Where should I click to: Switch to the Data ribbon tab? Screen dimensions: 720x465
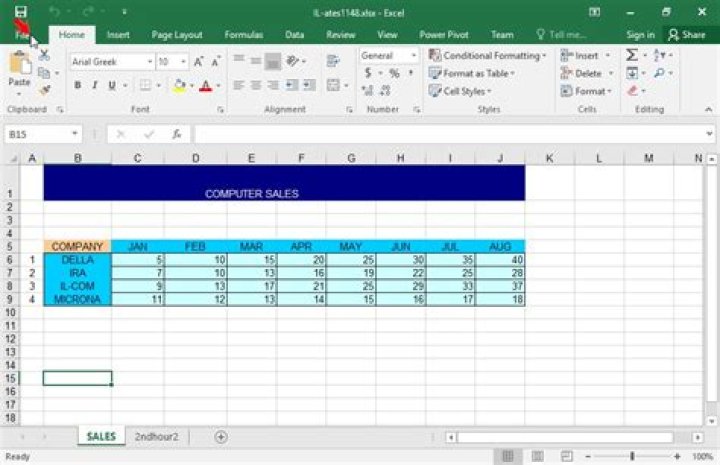point(294,35)
